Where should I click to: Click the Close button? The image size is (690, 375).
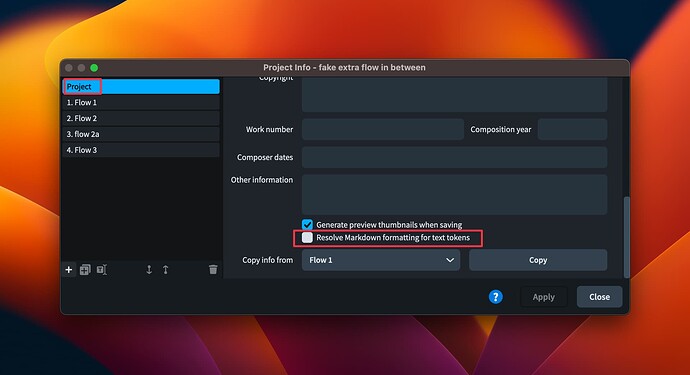[x=599, y=297]
